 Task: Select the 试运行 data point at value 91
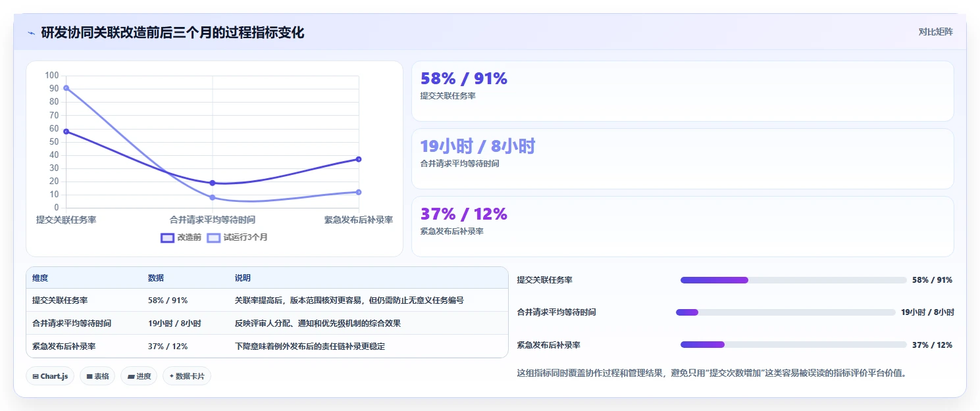coord(66,88)
